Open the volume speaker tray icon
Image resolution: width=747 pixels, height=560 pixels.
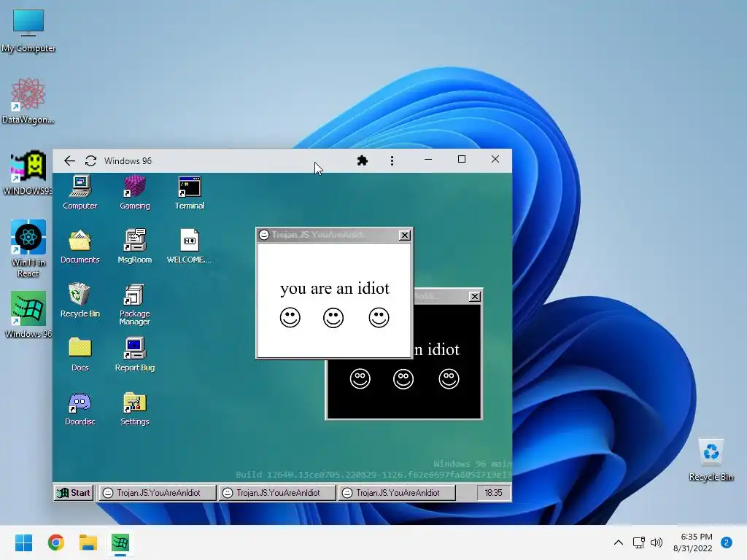pyautogui.click(x=657, y=542)
